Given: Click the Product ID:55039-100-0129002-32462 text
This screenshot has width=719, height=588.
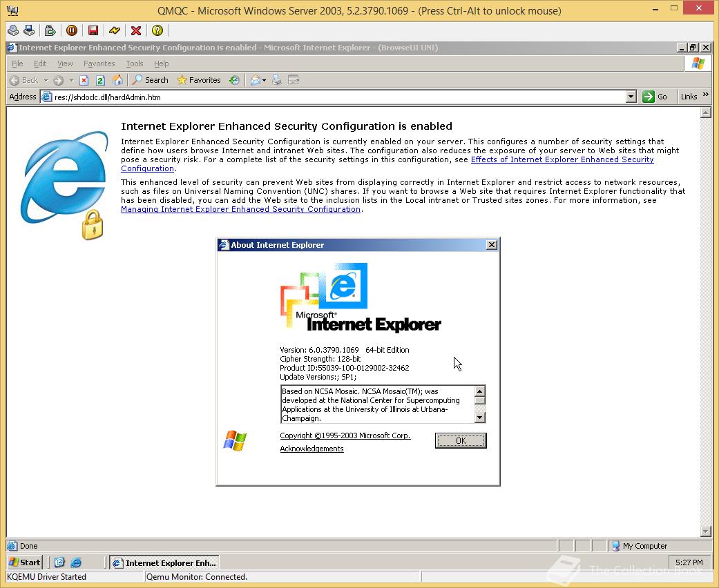Looking at the screenshot, I should 345,368.
